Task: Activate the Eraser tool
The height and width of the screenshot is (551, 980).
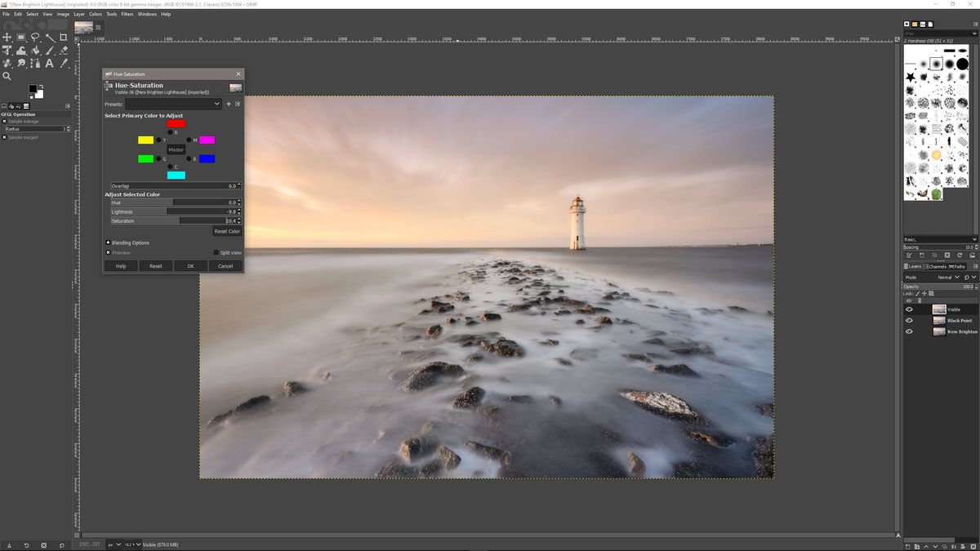Action: (65, 50)
